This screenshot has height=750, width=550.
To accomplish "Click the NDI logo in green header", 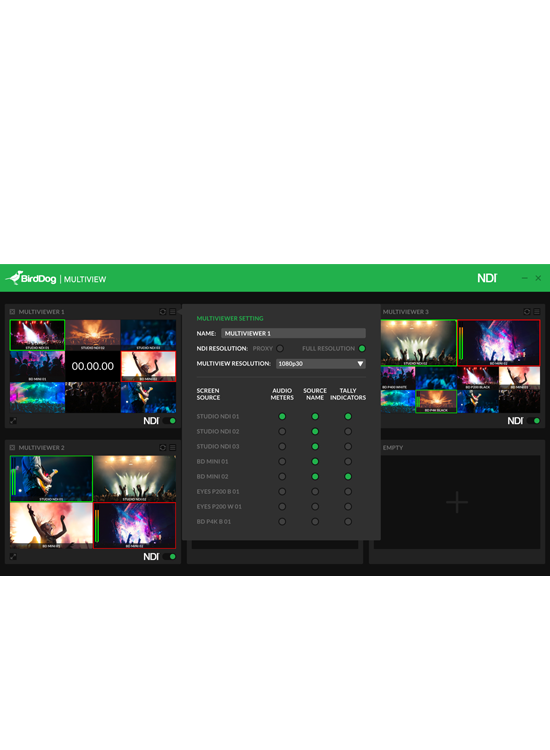I will [x=487, y=278].
